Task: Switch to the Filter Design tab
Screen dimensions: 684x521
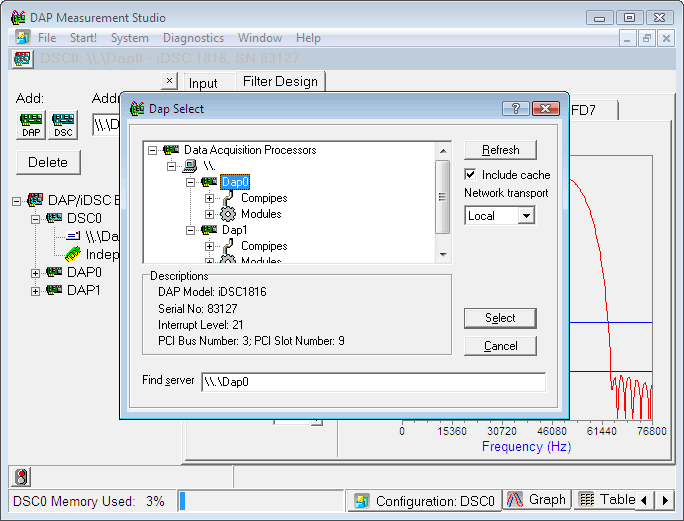Action: (280, 81)
